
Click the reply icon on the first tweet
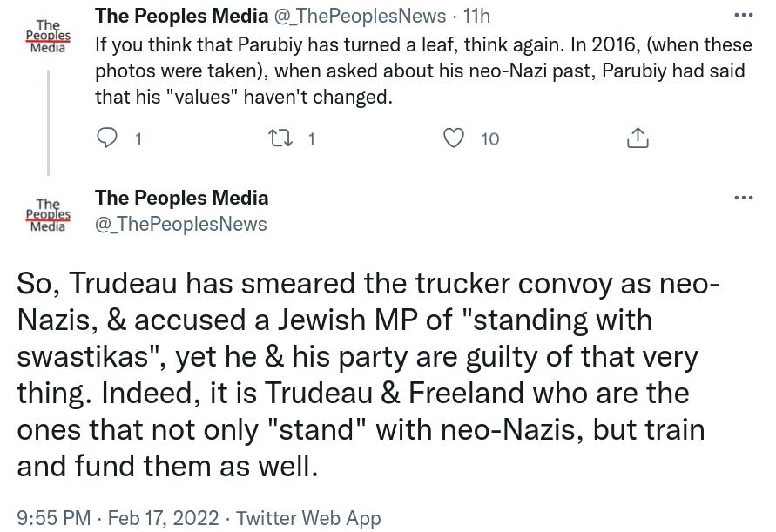(x=106, y=138)
